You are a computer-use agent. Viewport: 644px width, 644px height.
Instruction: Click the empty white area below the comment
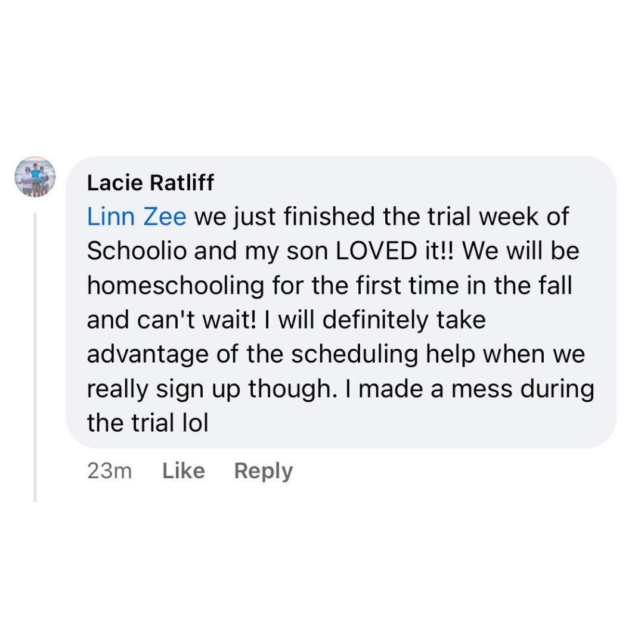(x=322, y=572)
